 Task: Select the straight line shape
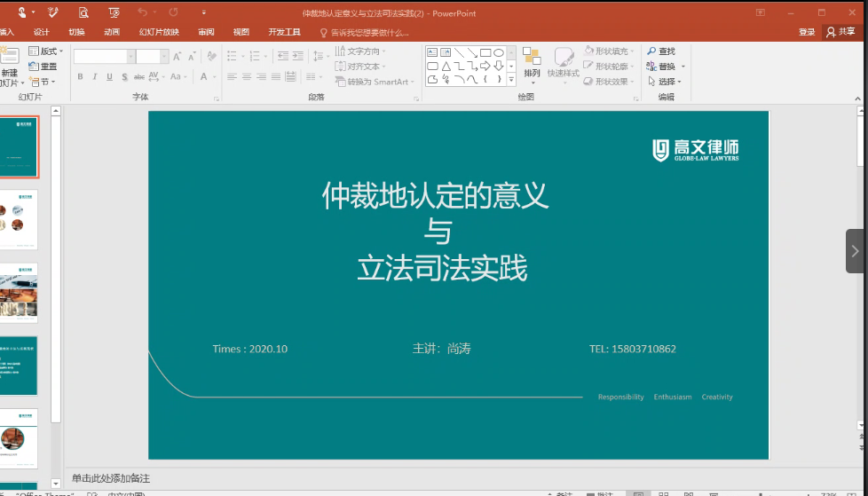coord(459,52)
